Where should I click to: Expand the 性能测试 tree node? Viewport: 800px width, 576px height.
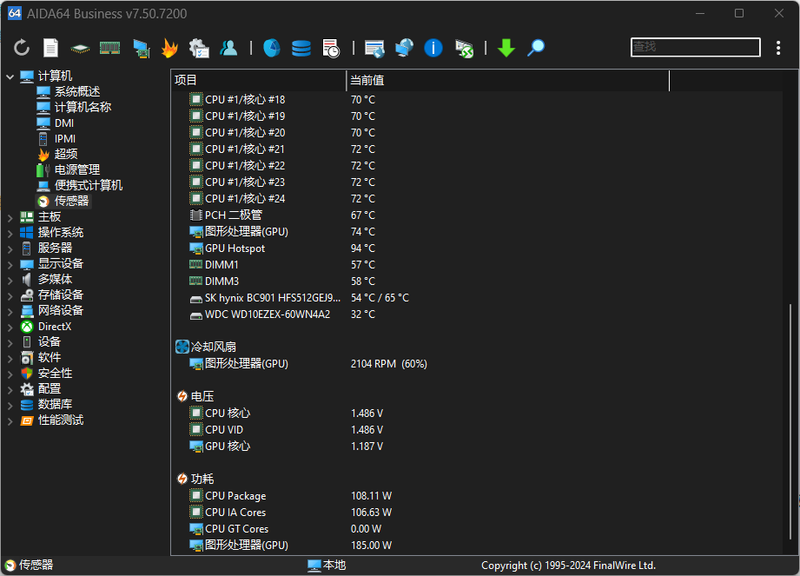tap(10, 421)
